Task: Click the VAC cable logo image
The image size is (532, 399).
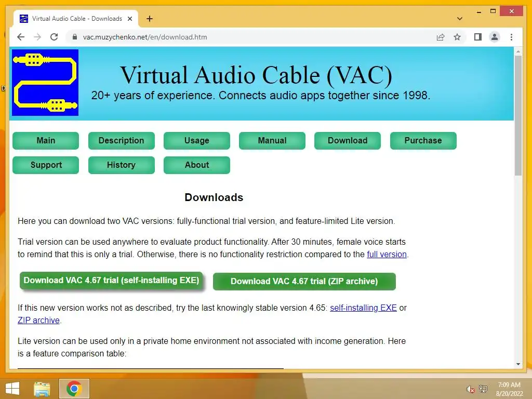Action: click(45, 83)
